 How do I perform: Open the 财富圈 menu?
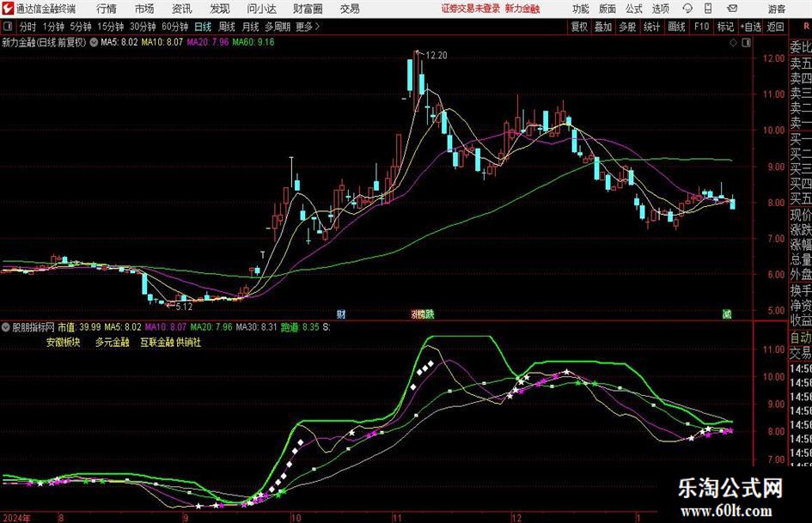click(x=308, y=9)
